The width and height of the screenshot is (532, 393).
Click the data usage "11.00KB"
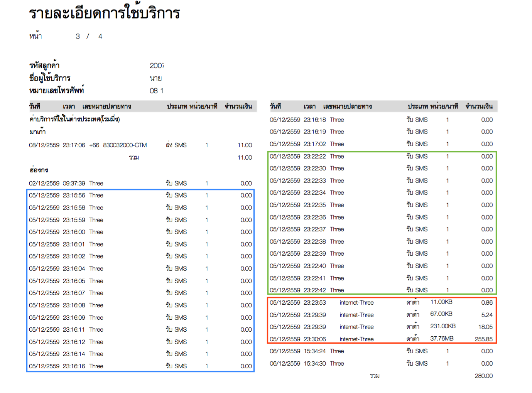click(441, 302)
